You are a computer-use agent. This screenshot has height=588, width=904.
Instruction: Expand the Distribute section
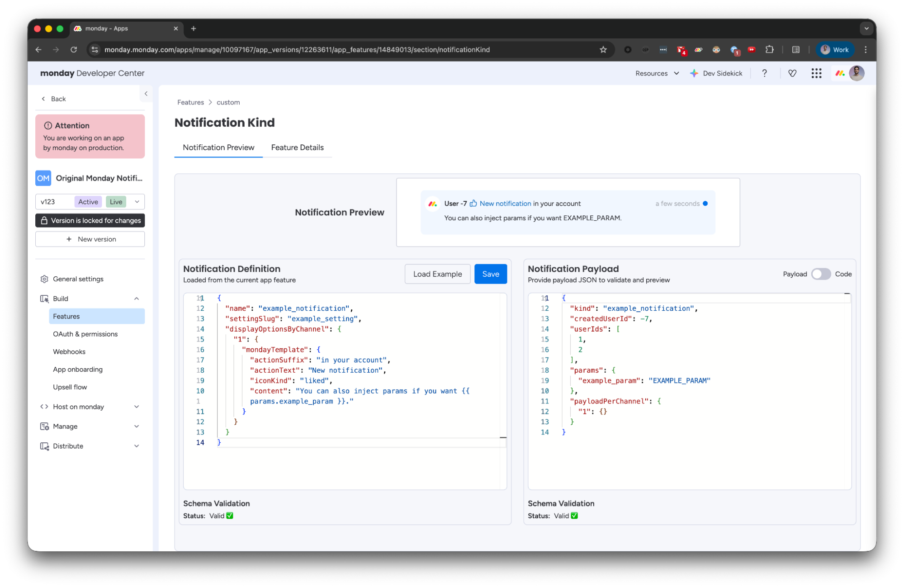(137, 446)
